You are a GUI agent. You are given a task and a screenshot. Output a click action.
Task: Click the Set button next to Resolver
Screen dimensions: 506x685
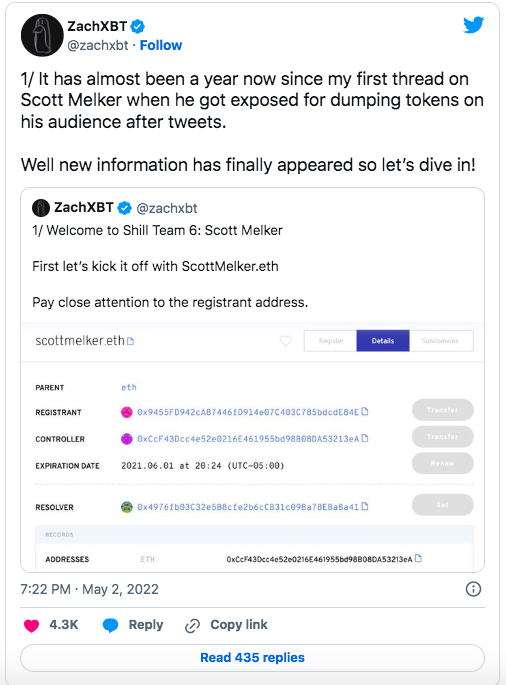coord(443,505)
